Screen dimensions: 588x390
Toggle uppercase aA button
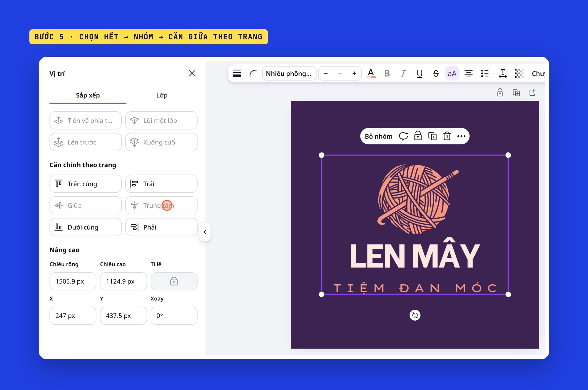point(452,73)
